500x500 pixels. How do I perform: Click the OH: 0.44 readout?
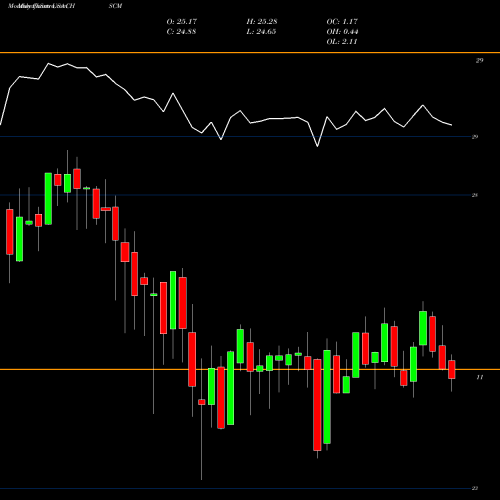(x=342, y=32)
